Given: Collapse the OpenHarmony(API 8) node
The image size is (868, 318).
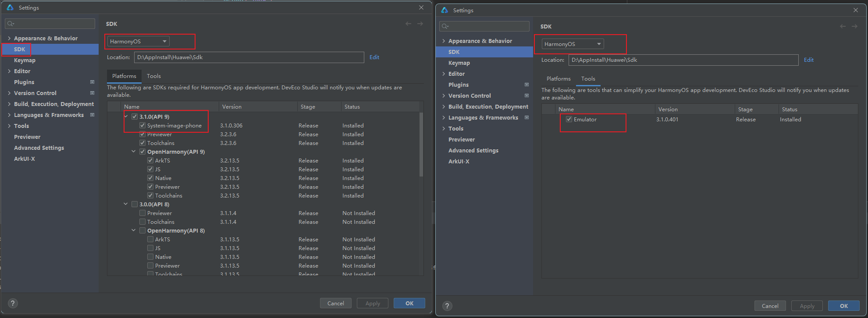Looking at the screenshot, I should click(134, 230).
